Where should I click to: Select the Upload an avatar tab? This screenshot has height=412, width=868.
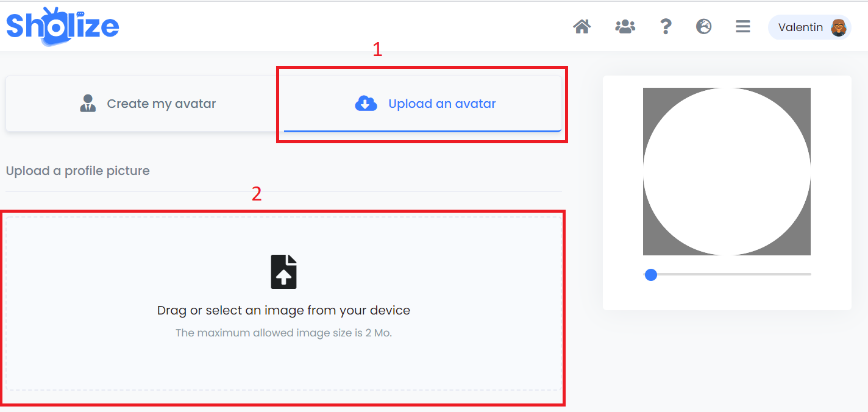point(422,104)
